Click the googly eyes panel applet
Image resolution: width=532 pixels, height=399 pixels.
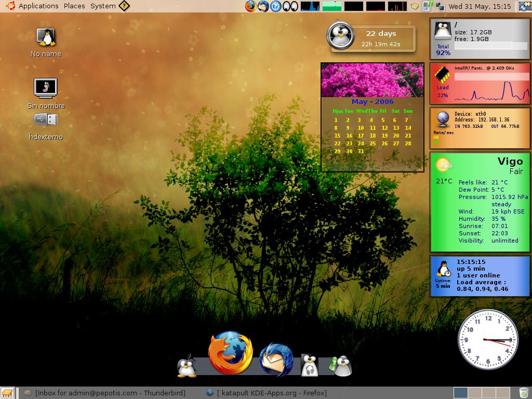290,6
